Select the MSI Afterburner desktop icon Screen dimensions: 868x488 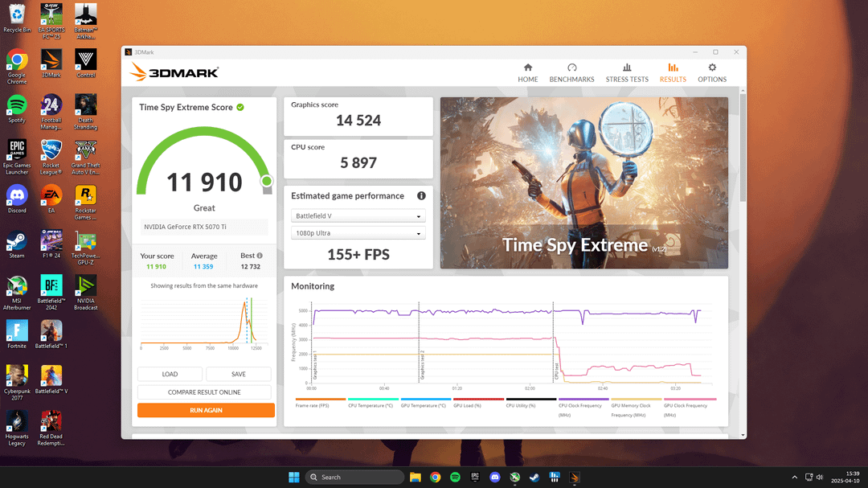[x=17, y=293]
